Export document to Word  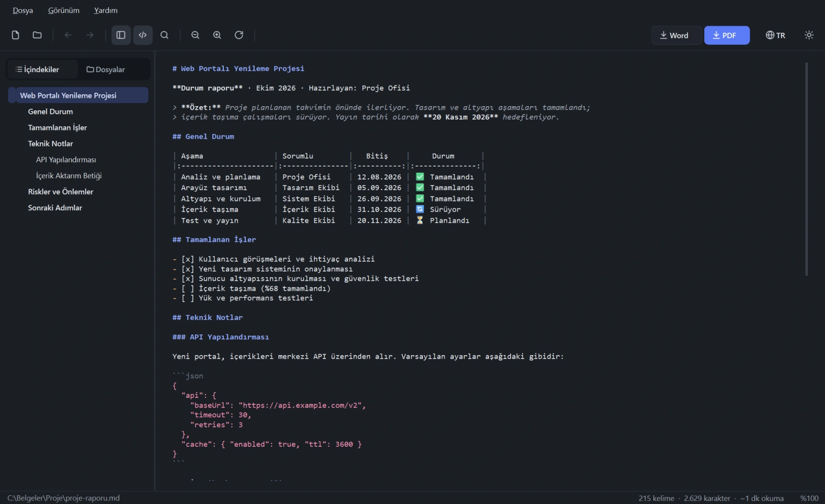676,35
